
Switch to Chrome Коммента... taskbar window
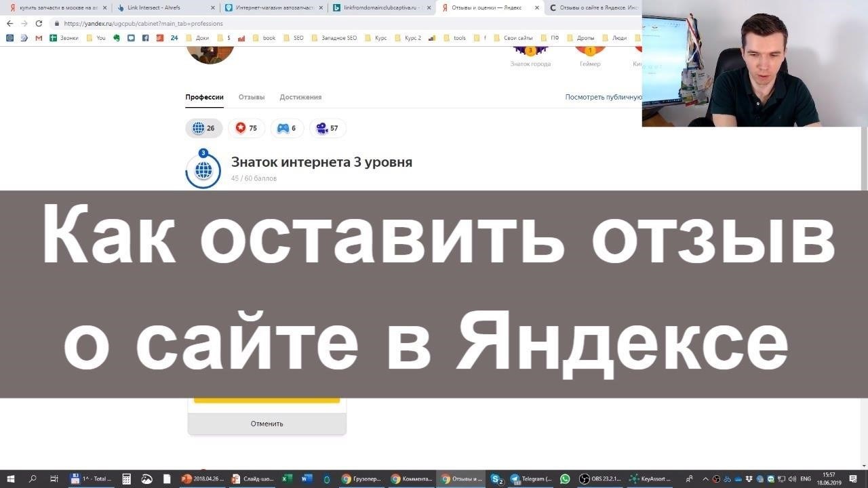[412, 479]
